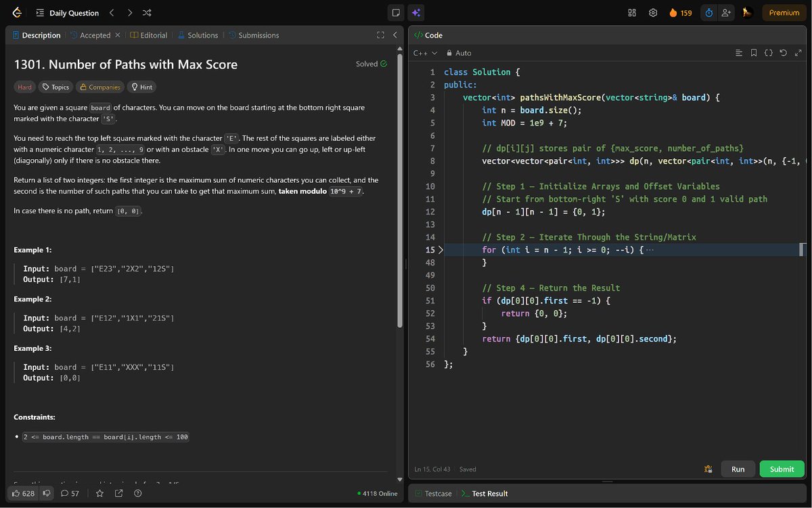Click the description panel vertical scrollbar
Viewport: 812px width, 508px height.
tap(400, 190)
